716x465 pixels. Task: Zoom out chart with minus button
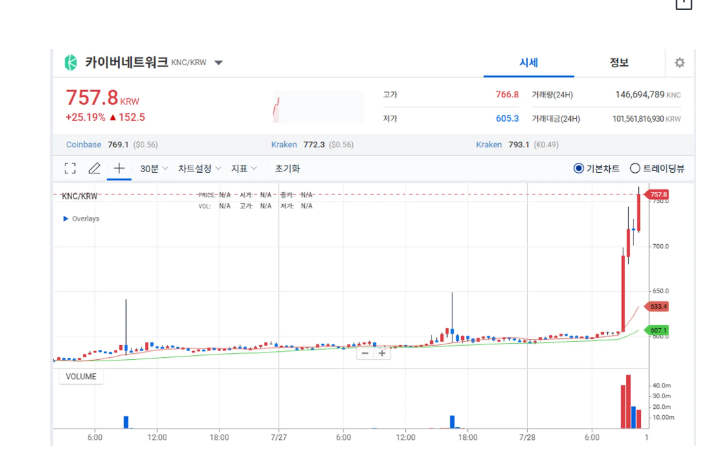[x=365, y=353]
